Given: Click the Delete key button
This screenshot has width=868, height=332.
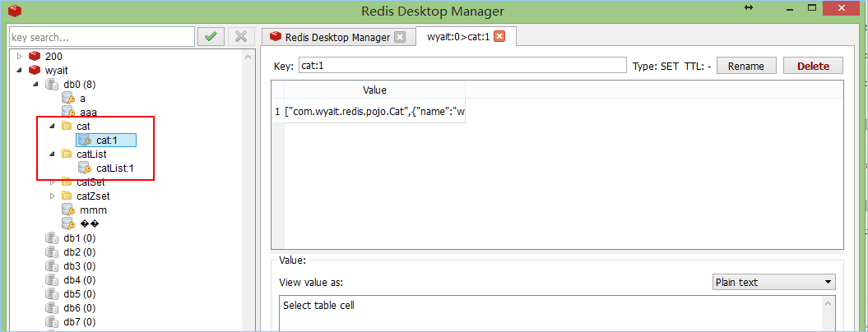Looking at the screenshot, I should [813, 66].
